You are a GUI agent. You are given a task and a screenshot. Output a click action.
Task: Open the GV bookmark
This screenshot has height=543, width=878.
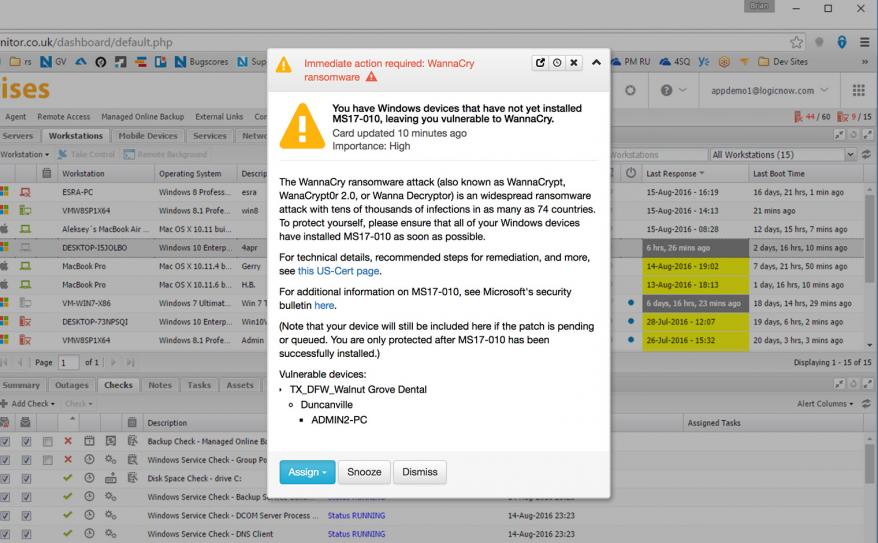[x=53, y=62]
